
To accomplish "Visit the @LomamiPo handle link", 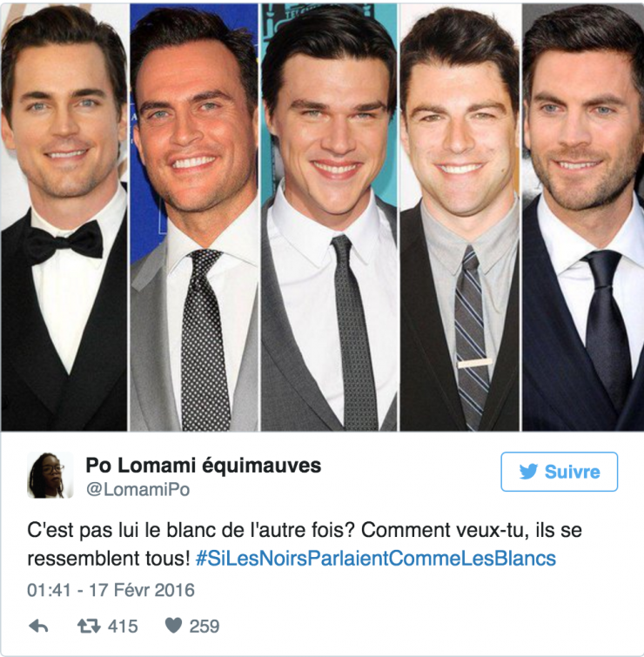I will point(138,489).
